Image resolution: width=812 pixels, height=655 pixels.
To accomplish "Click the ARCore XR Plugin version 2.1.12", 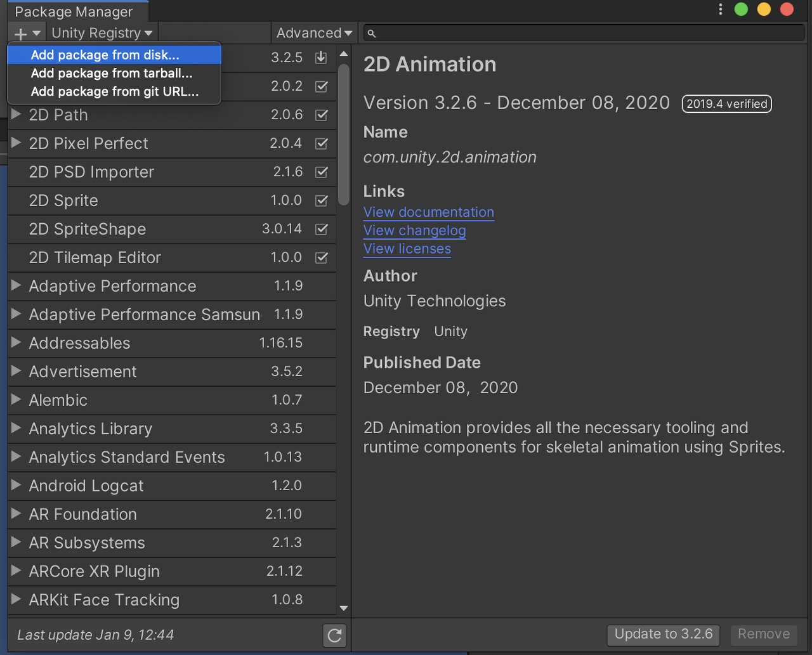I will pyautogui.click(x=284, y=571).
